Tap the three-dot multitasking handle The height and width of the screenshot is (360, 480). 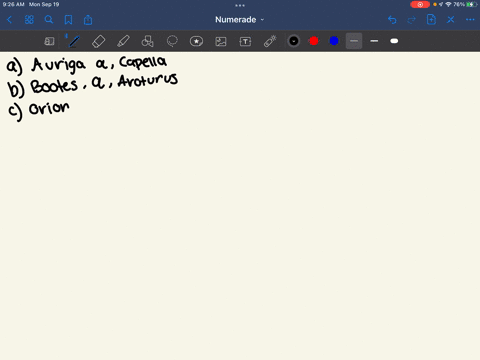240,5
